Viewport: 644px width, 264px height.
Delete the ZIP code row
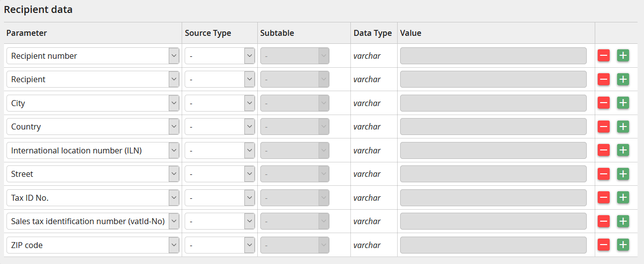[604, 245]
